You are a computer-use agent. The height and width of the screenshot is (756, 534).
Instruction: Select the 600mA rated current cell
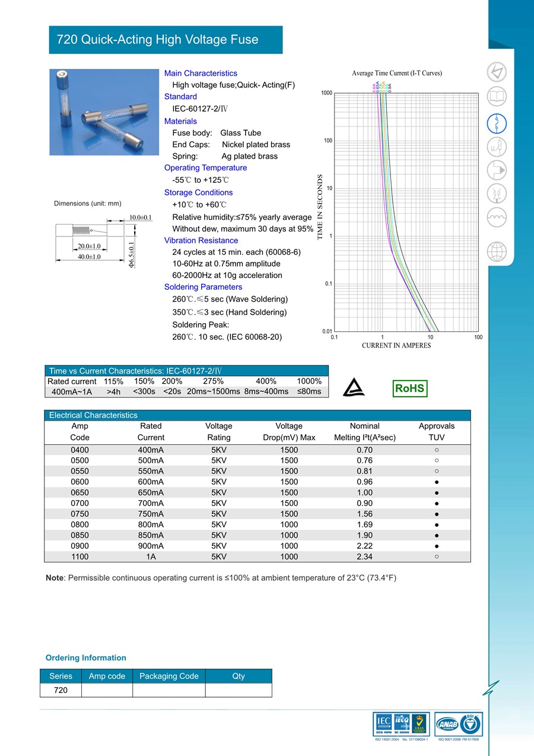(151, 482)
